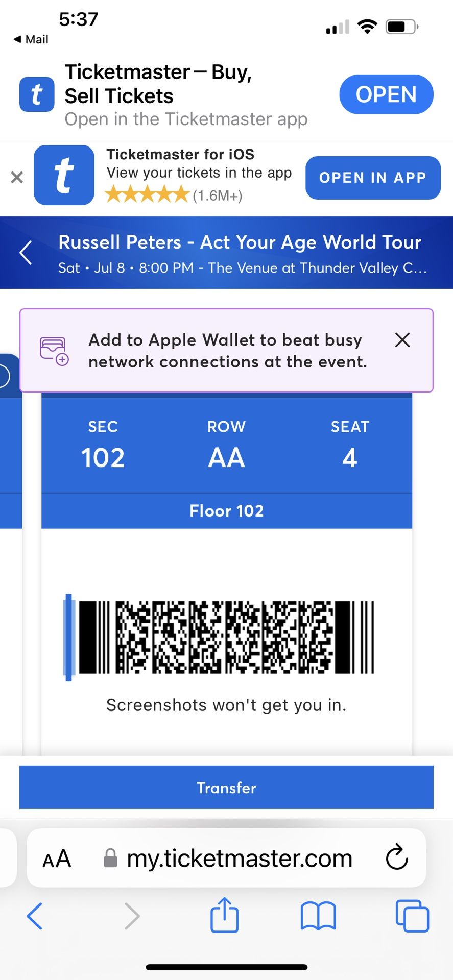453x980 pixels.
Task: Open the AA reader view options menu
Action: coord(57,859)
